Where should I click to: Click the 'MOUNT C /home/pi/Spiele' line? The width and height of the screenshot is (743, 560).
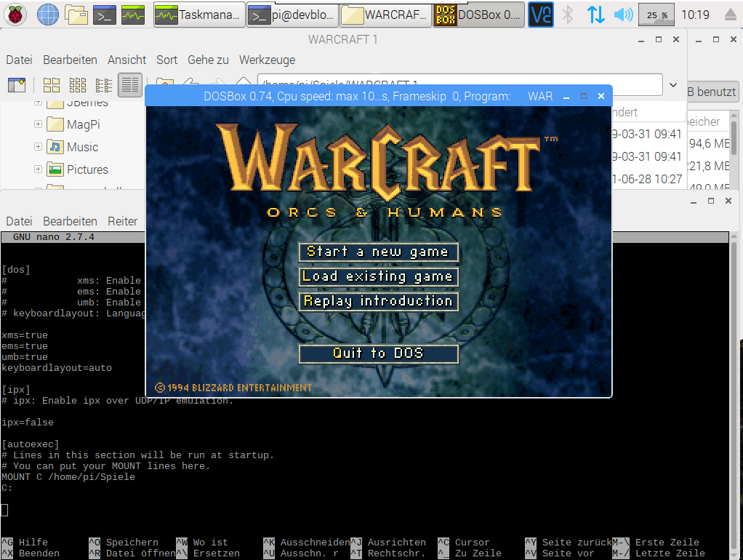click(x=68, y=477)
